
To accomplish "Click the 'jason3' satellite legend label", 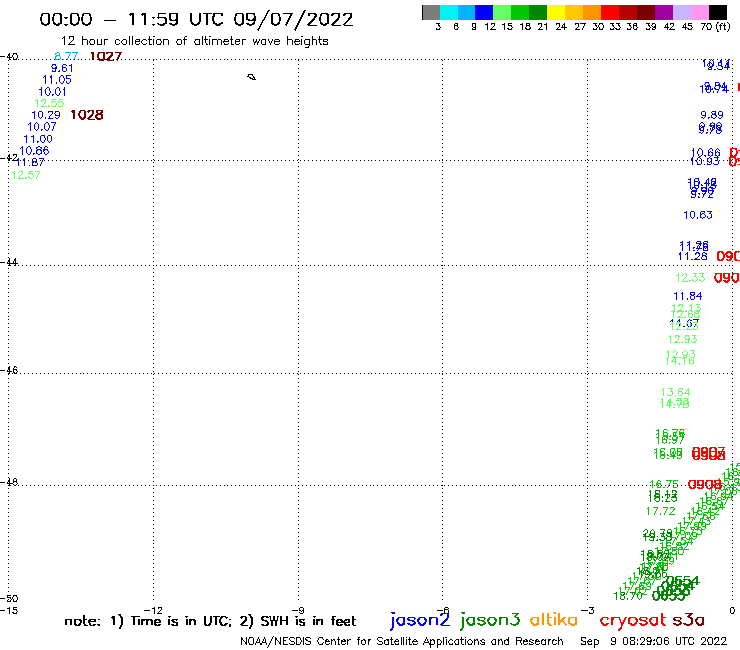I will tap(490, 620).
